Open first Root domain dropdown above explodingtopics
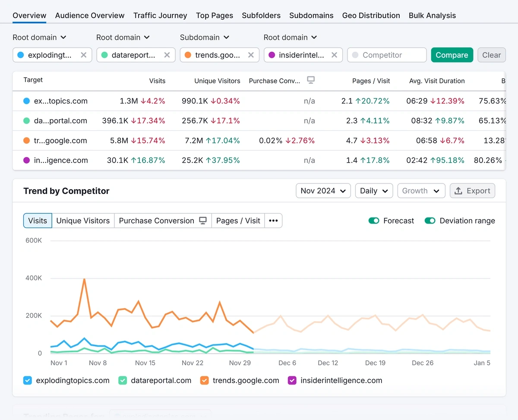This screenshot has height=420, width=518. pos(39,38)
